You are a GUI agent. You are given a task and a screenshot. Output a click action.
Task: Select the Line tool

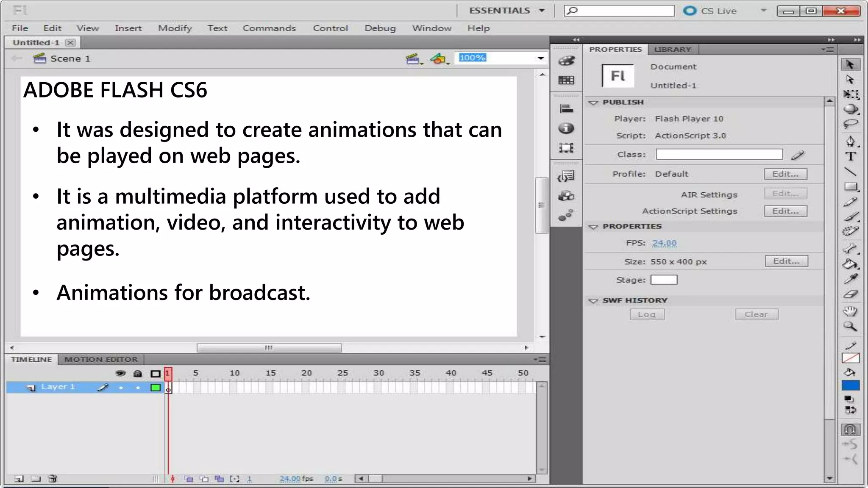(851, 172)
